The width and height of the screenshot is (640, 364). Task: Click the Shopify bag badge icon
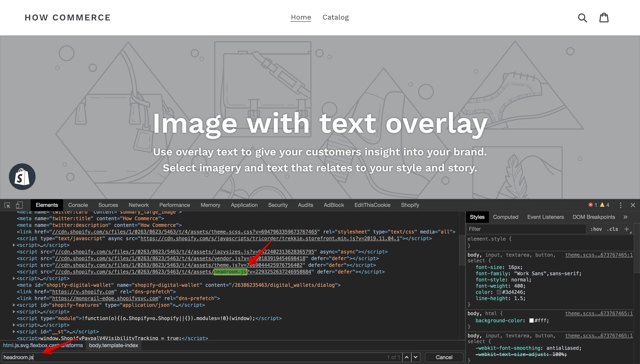coord(22,176)
